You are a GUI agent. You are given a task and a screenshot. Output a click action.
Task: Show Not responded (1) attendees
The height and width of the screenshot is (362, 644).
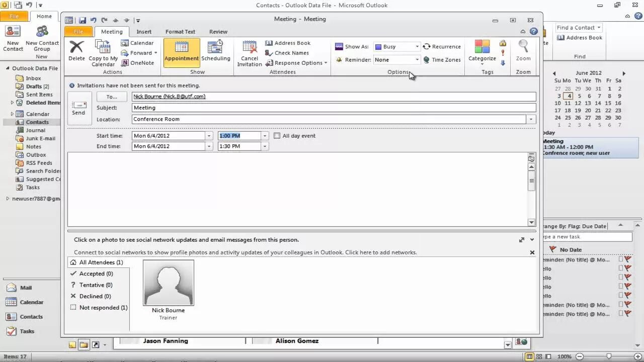[99, 308]
